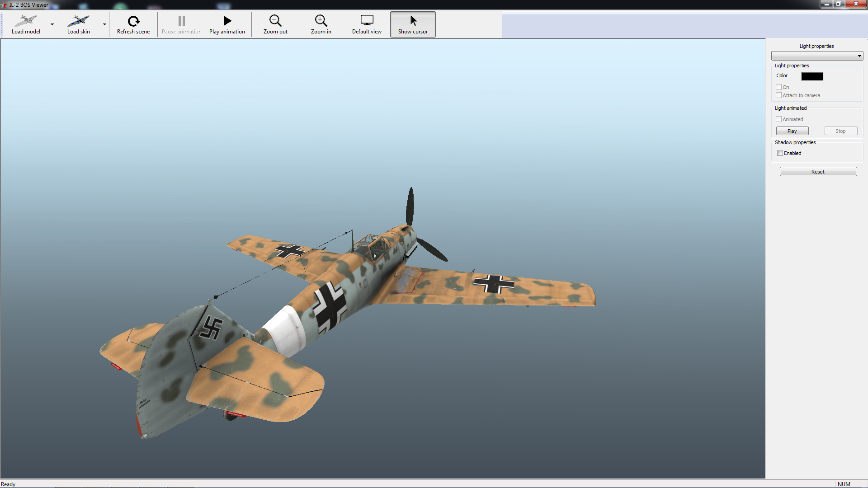The height and width of the screenshot is (488, 868).
Task: Check Attach to camera
Action: [778, 95]
